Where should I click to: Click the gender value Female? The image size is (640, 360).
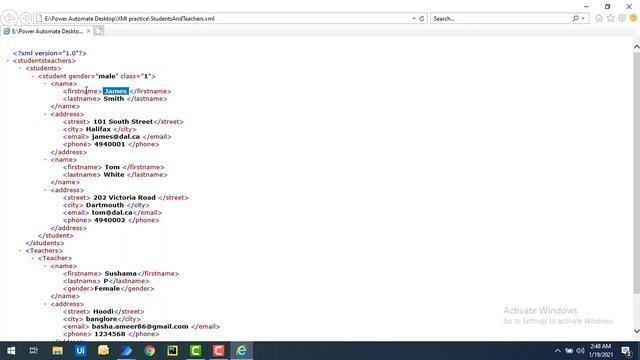tap(107, 289)
